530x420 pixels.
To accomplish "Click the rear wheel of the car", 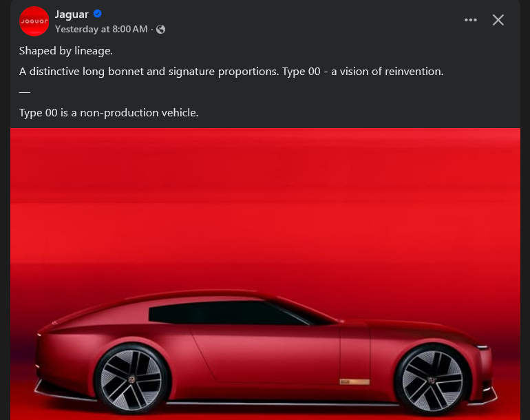I will pos(131,380).
